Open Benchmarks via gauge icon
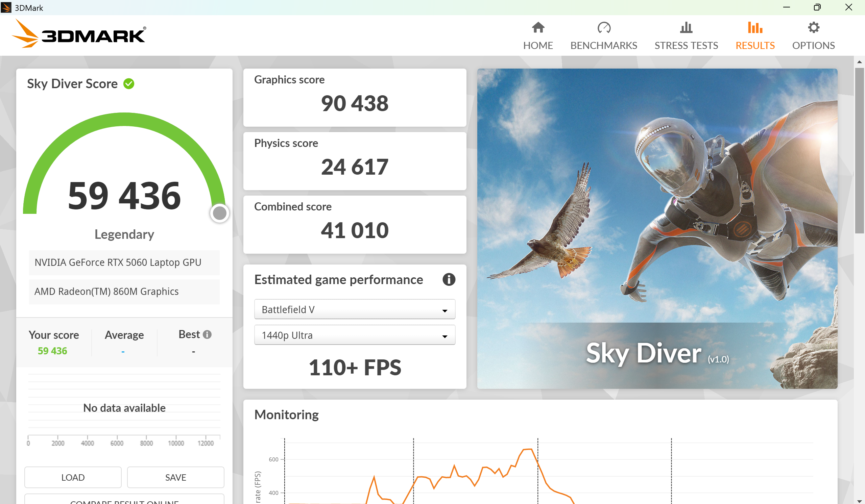This screenshot has width=865, height=504. click(603, 27)
